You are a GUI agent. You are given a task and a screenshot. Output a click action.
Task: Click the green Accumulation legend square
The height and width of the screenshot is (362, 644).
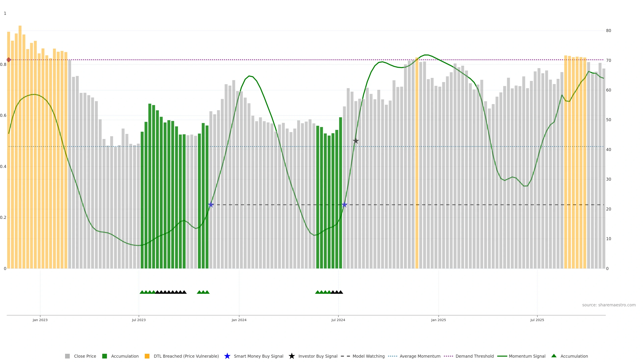tap(104, 356)
